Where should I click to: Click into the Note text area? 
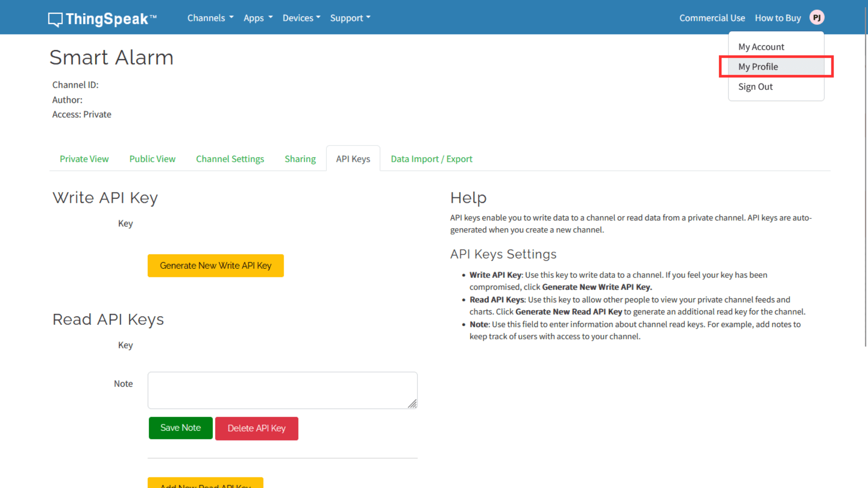(x=283, y=390)
